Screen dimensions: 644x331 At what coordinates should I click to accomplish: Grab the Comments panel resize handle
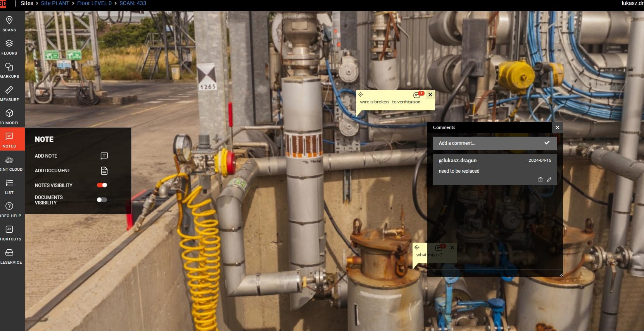point(561,274)
